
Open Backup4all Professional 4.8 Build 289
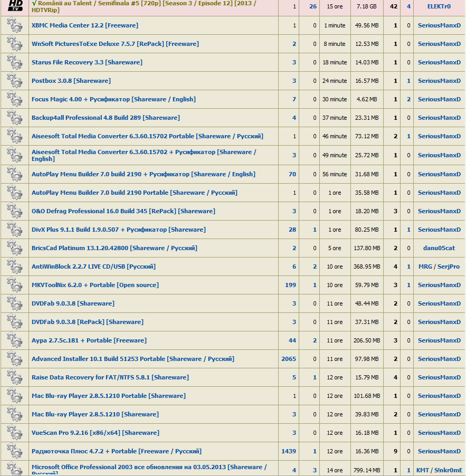pos(106,118)
